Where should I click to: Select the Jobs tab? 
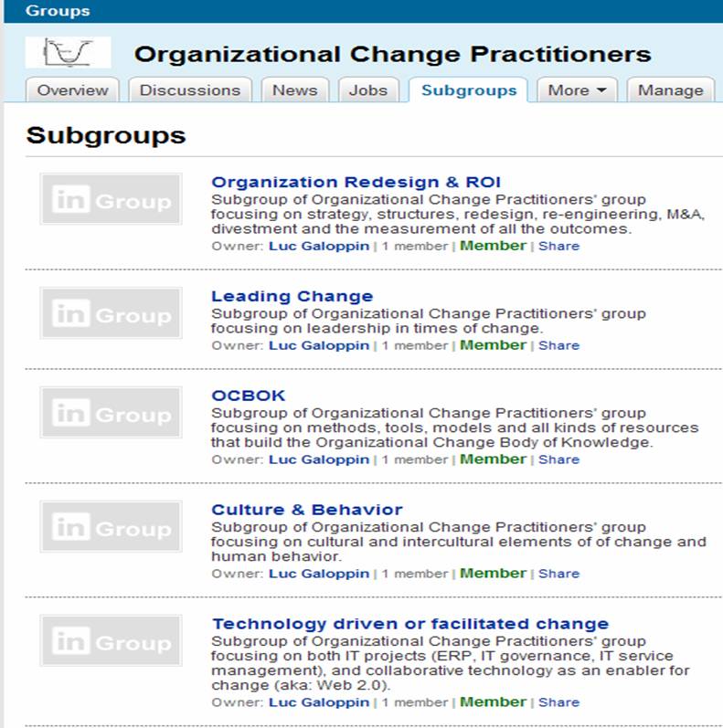[368, 90]
